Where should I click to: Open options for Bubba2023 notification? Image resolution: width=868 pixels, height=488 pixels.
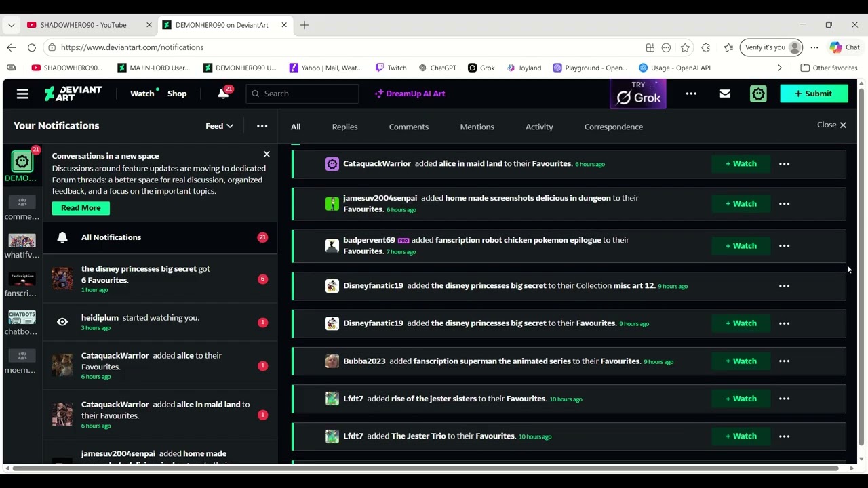pyautogui.click(x=784, y=361)
